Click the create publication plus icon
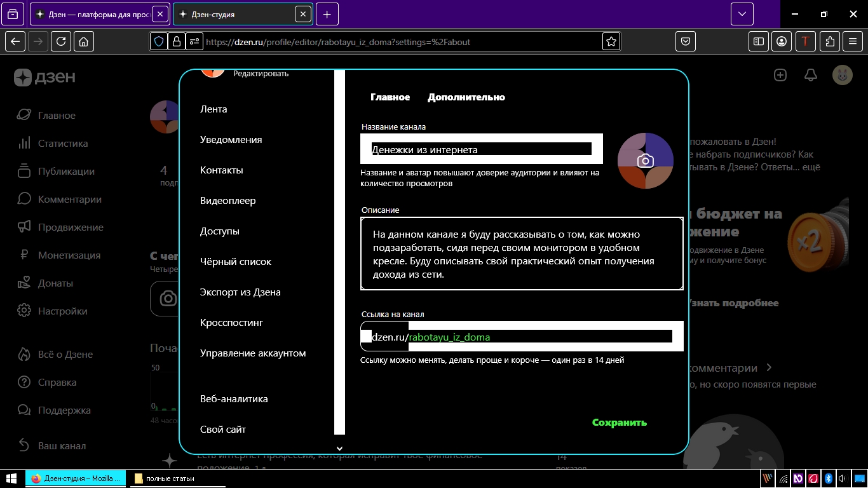The width and height of the screenshot is (868, 488). pyautogui.click(x=780, y=75)
